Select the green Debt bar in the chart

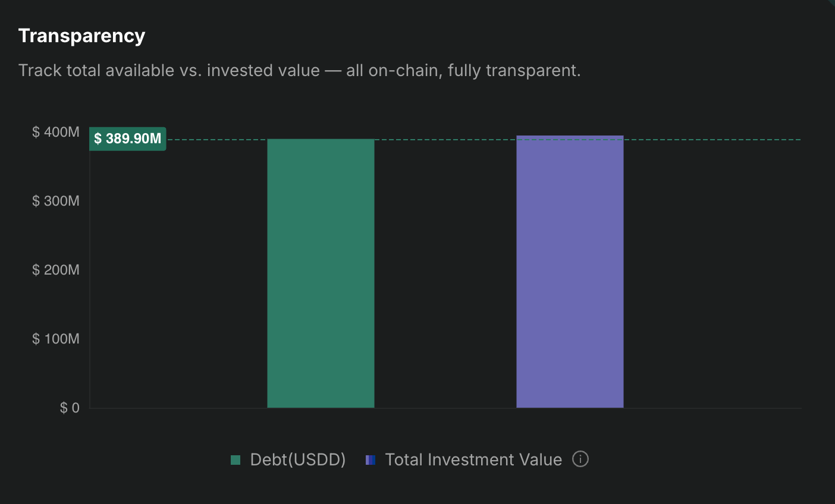(x=321, y=273)
